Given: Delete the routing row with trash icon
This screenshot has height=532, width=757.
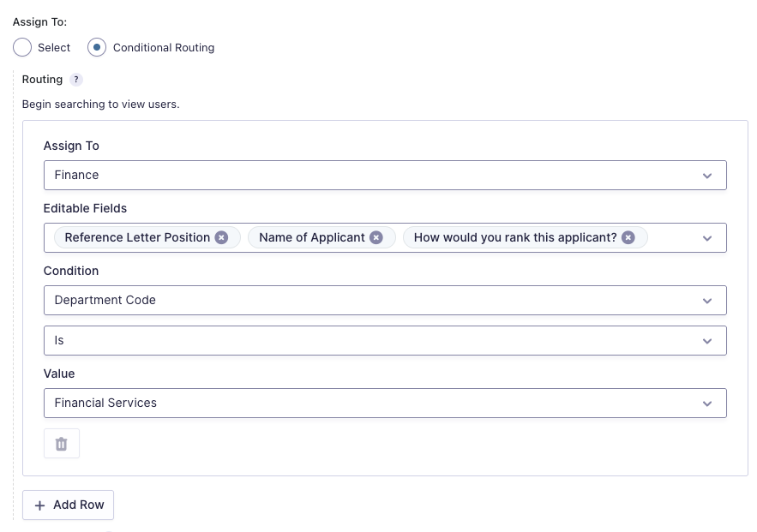Looking at the screenshot, I should tap(62, 444).
